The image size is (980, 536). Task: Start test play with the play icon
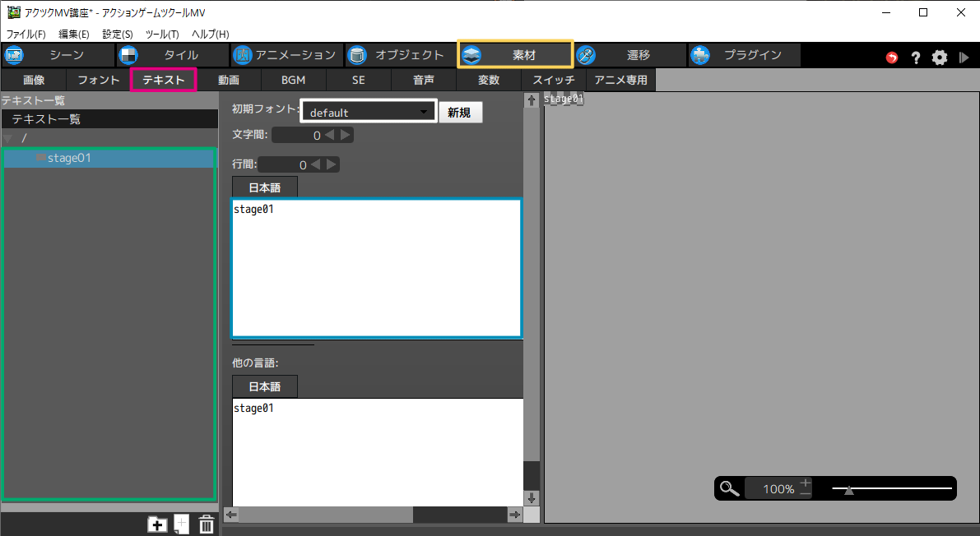point(964,58)
